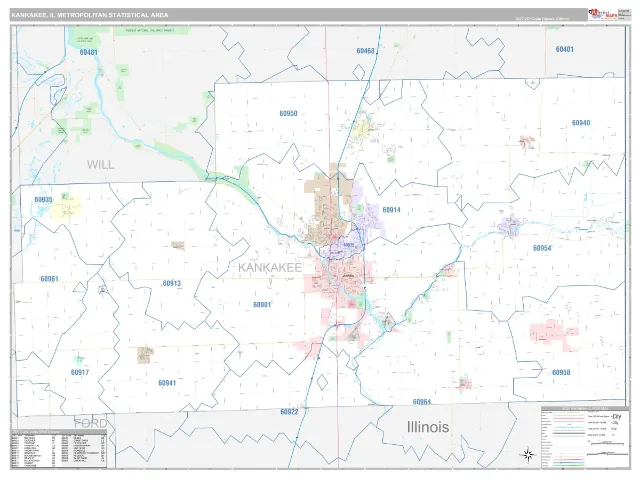Click the Illinois state label
640x480 pixels.
pyautogui.click(x=428, y=427)
